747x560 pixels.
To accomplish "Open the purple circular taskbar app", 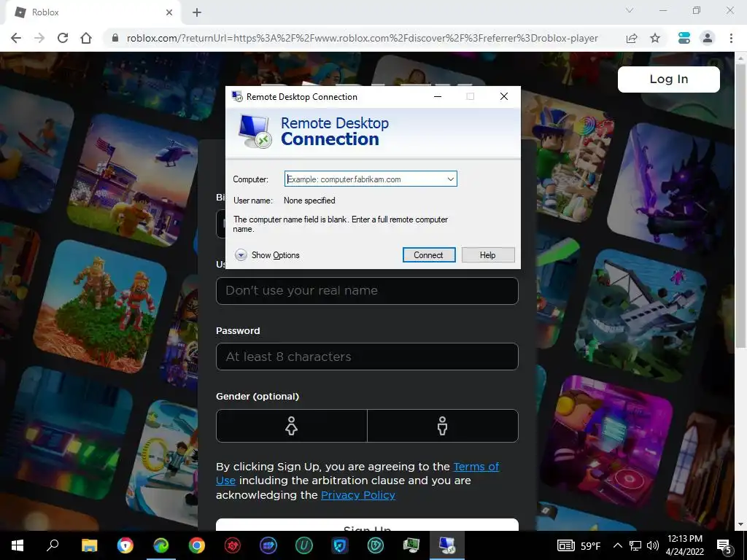I will click(x=268, y=545).
